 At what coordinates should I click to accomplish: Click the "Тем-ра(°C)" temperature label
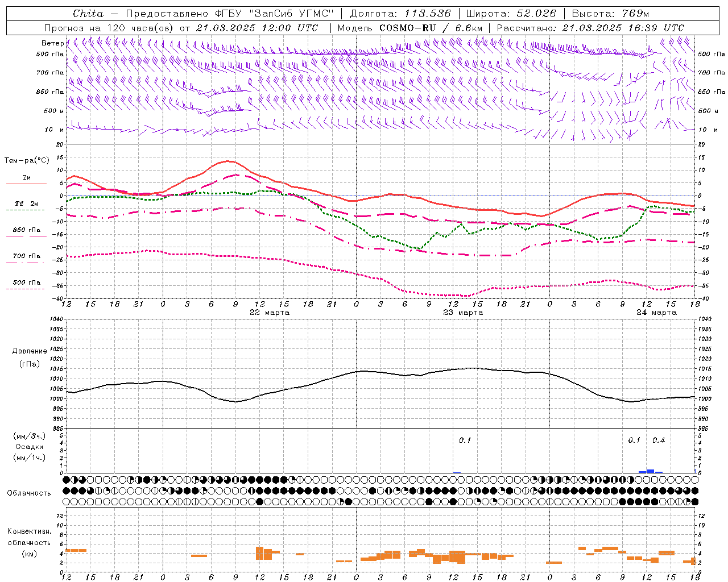pyautogui.click(x=27, y=161)
